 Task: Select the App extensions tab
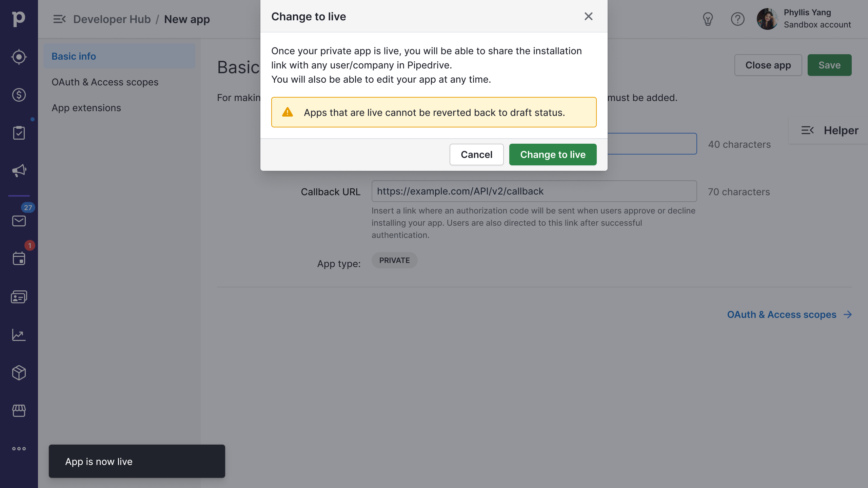[86, 108]
